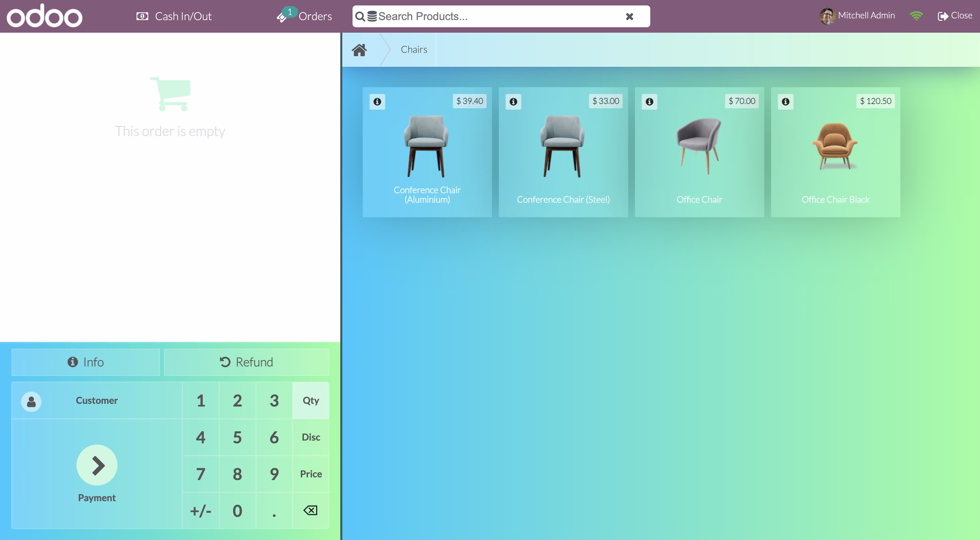This screenshot has width=980, height=540.
Task: Tap the +/- sign key
Action: 201,511
